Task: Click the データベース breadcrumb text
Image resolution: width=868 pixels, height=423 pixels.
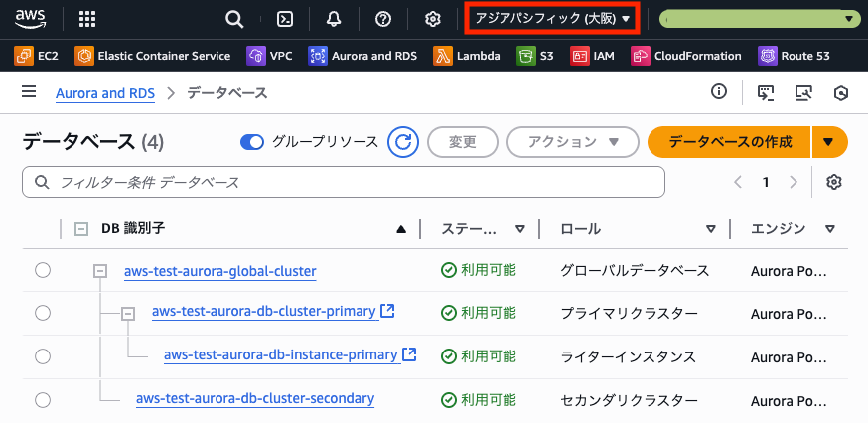Action: 227,93
